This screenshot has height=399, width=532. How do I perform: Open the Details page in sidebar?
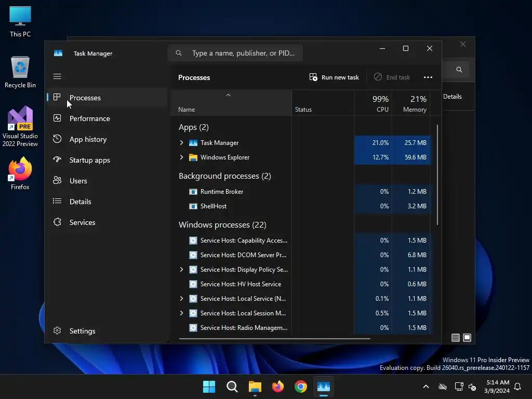[x=107, y=202]
